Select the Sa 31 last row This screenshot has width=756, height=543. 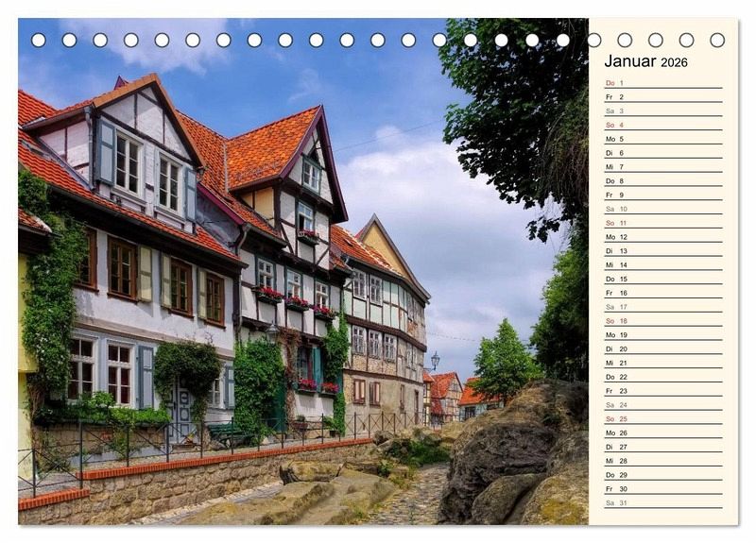click(663, 503)
